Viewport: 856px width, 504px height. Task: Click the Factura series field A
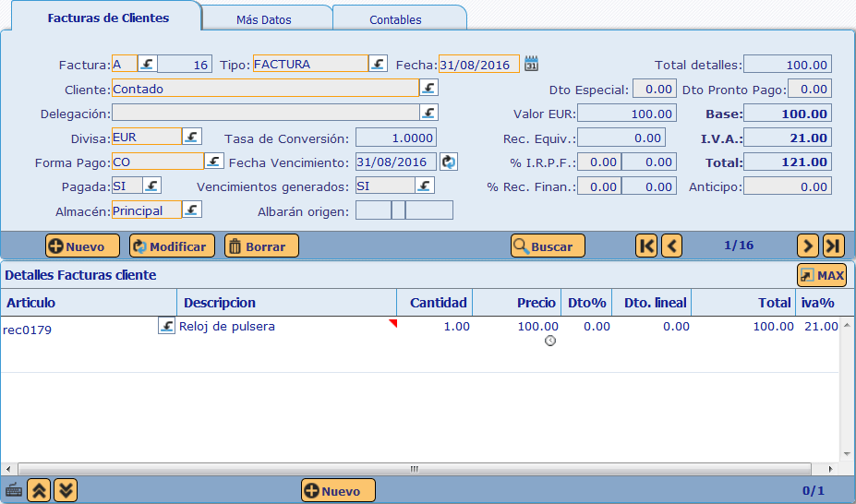[125, 64]
